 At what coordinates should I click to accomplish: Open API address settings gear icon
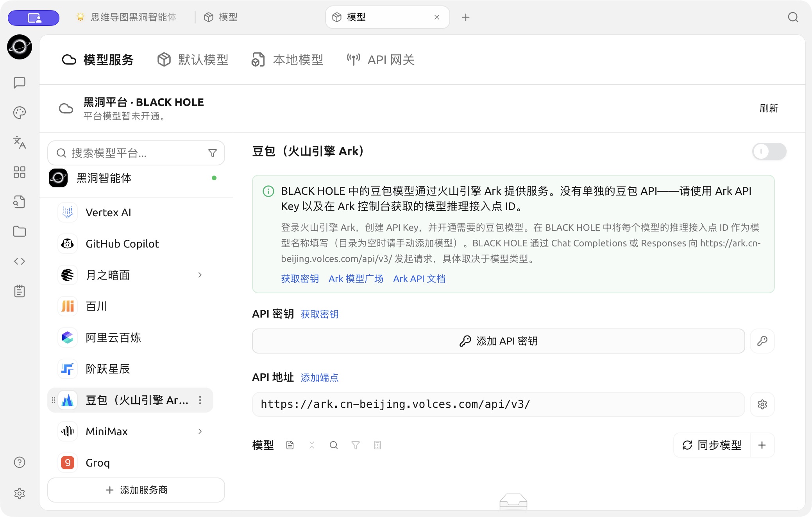coord(762,404)
